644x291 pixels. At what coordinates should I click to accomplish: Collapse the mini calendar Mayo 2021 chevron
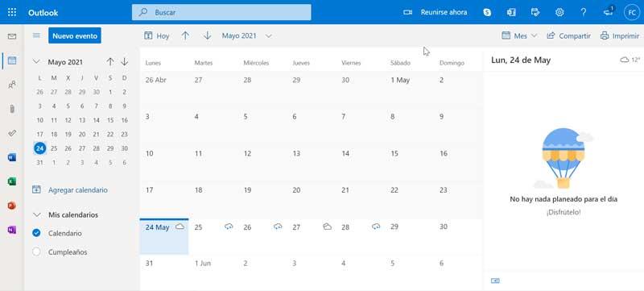click(x=36, y=62)
